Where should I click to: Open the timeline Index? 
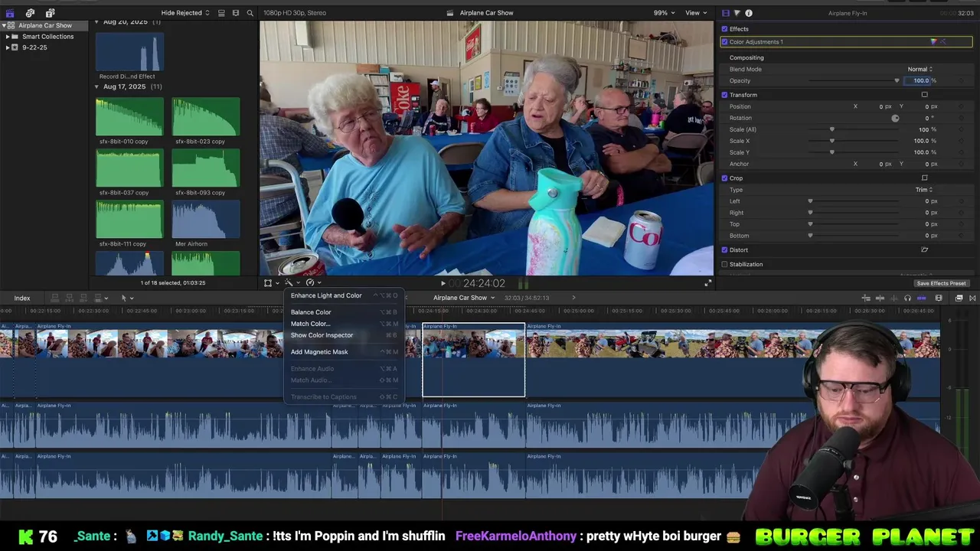pos(22,298)
